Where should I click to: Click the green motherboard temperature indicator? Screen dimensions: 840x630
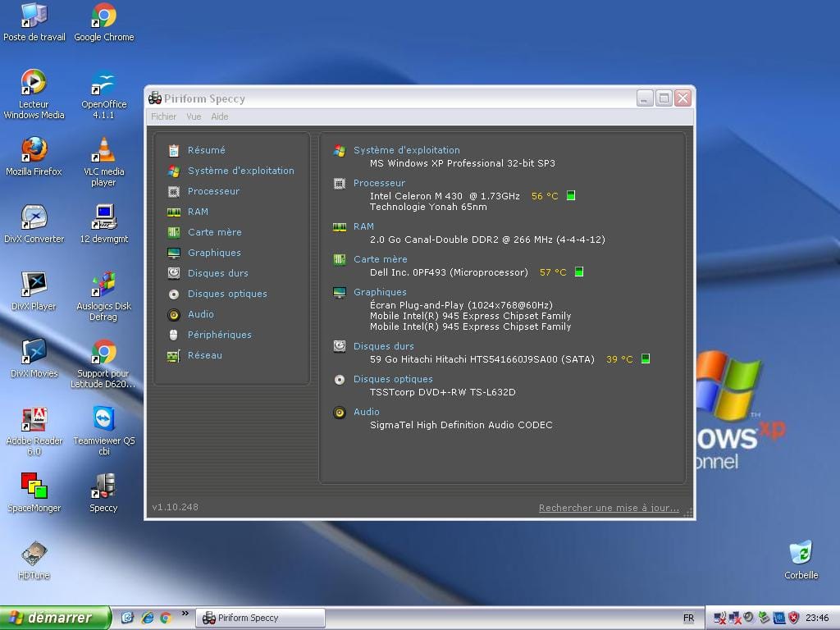579,272
